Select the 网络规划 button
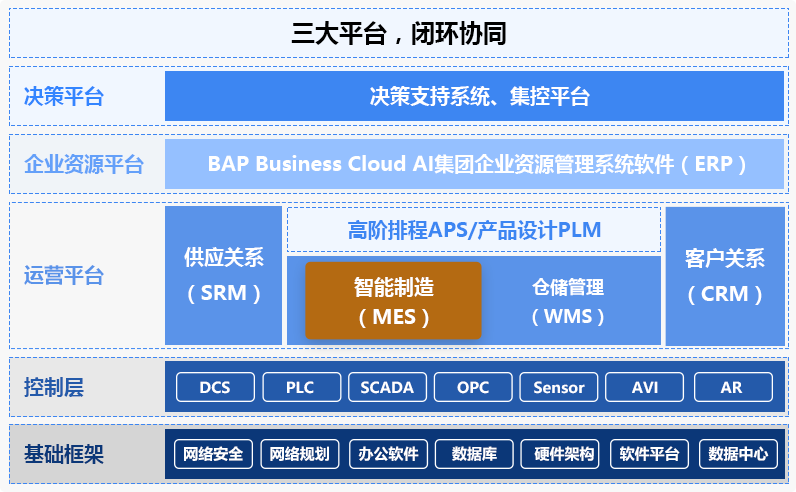This screenshot has height=492, width=796. click(300, 454)
